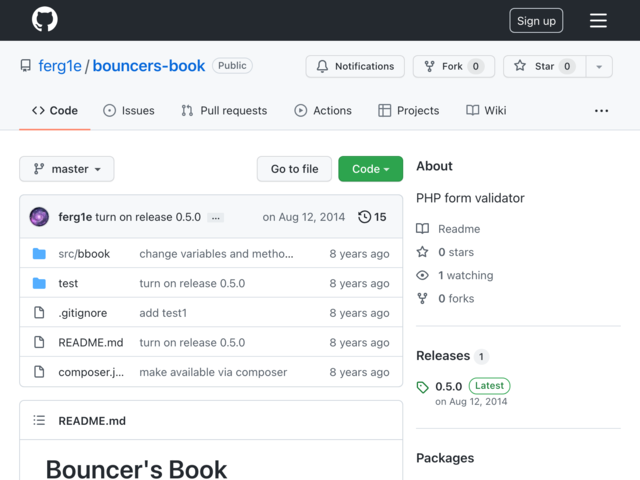Image resolution: width=640 pixels, height=480 pixels.
Task: Click ferg1e's avatar in commit header
Action: [x=39, y=217]
